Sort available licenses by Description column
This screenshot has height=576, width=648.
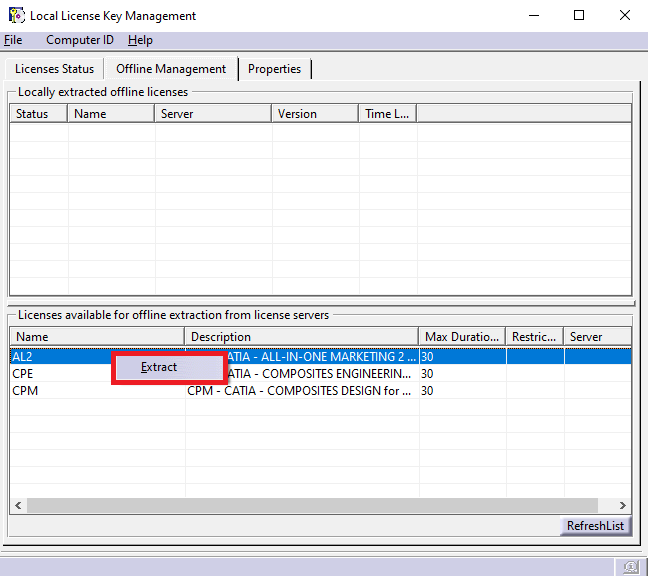(300, 337)
